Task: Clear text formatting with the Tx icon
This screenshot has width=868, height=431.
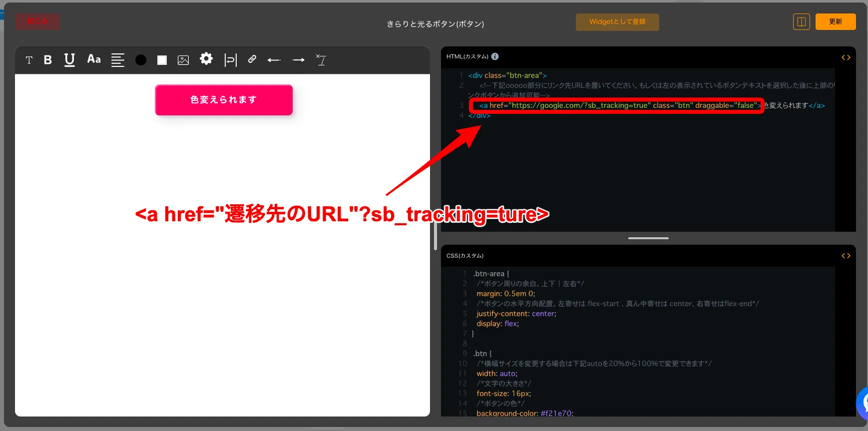Action: [321, 60]
